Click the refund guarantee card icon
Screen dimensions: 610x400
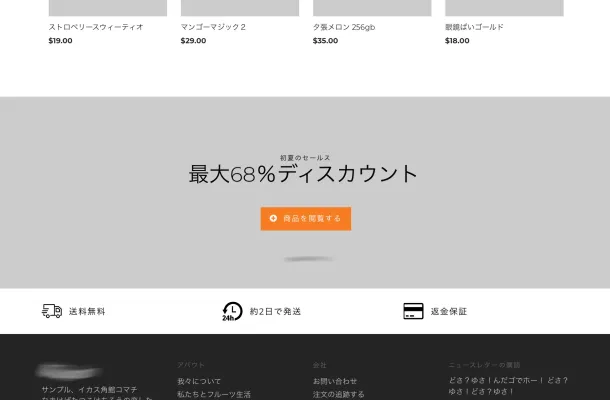(x=413, y=311)
